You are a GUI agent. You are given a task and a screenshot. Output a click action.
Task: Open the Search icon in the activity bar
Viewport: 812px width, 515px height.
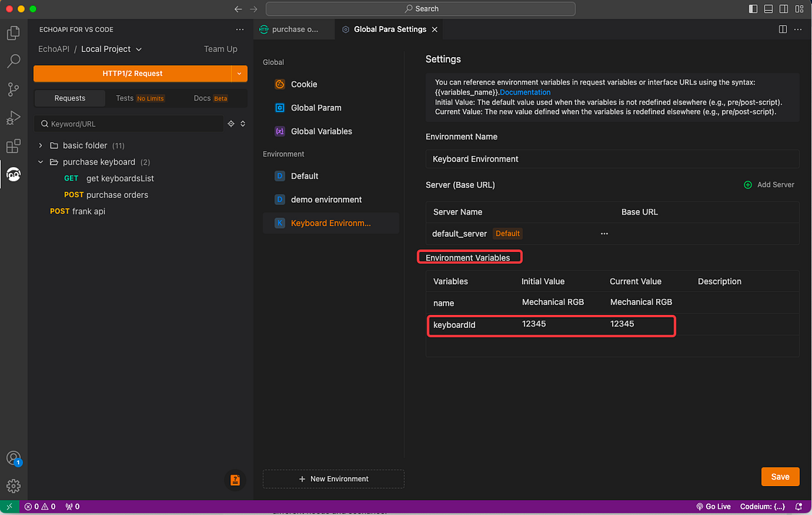tap(14, 61)
